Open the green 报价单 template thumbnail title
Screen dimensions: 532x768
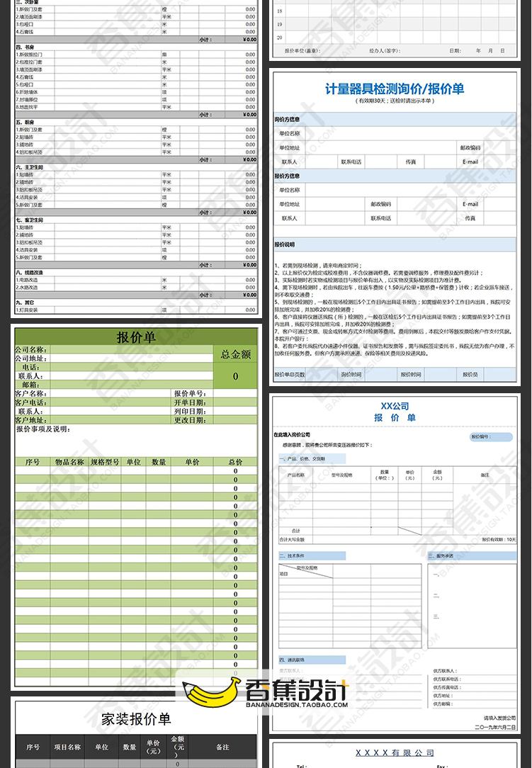click(x=136, y=337)
